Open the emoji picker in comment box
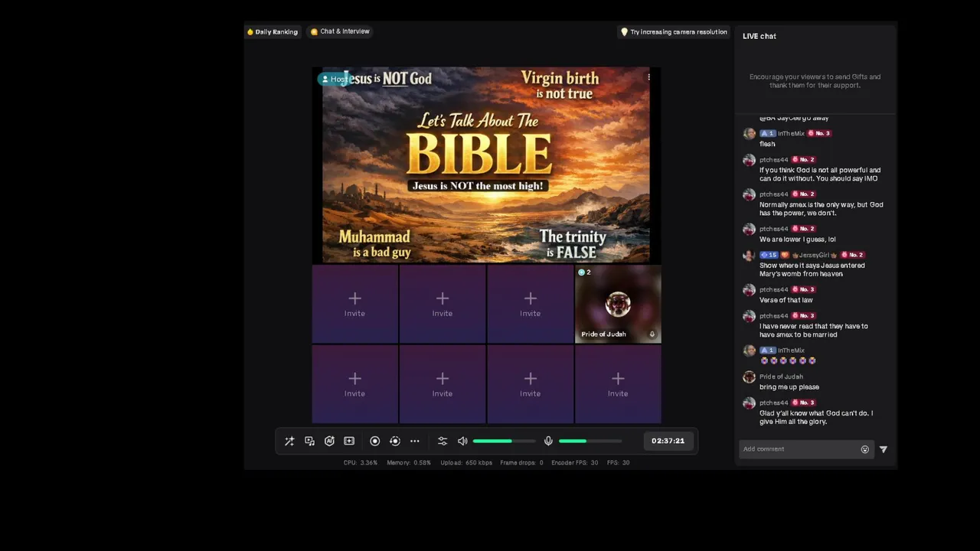Viewport: 980px width, 551px height. pyautogui.click(x=865, y=449)
